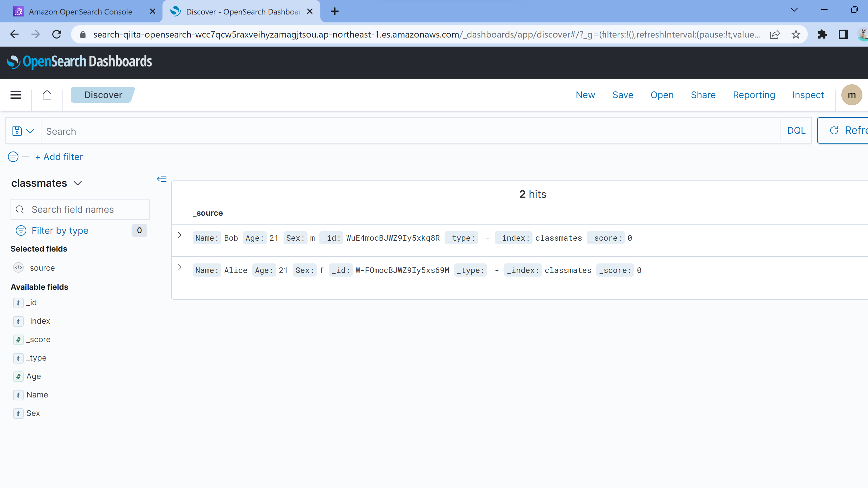Click the Reporting menu option

[754, 95]
